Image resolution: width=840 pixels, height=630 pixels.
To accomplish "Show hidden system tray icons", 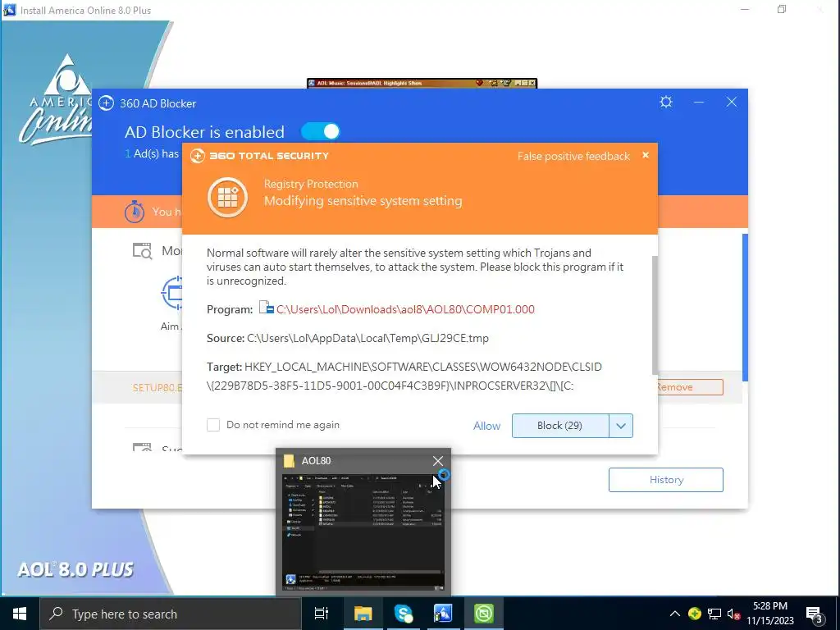I will point(675,614).
